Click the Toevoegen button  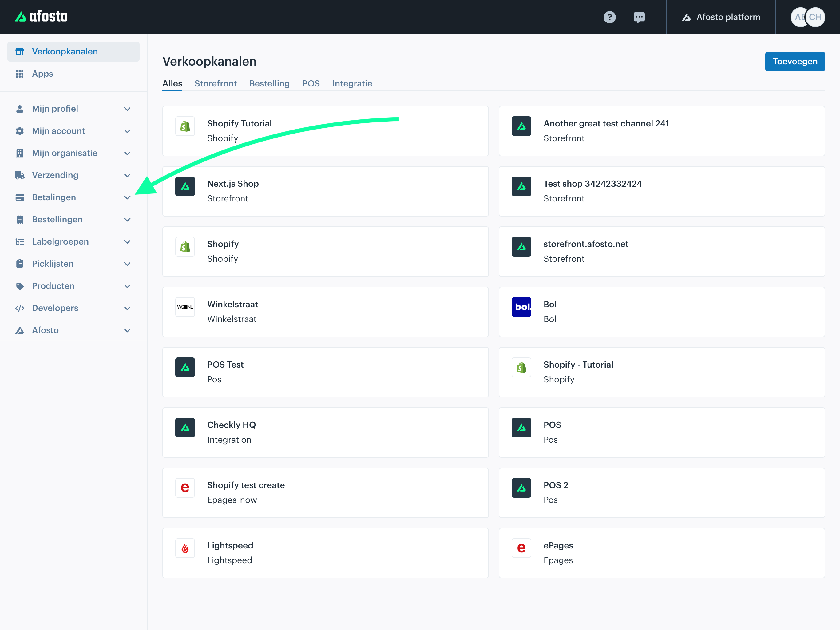[795, 62]
